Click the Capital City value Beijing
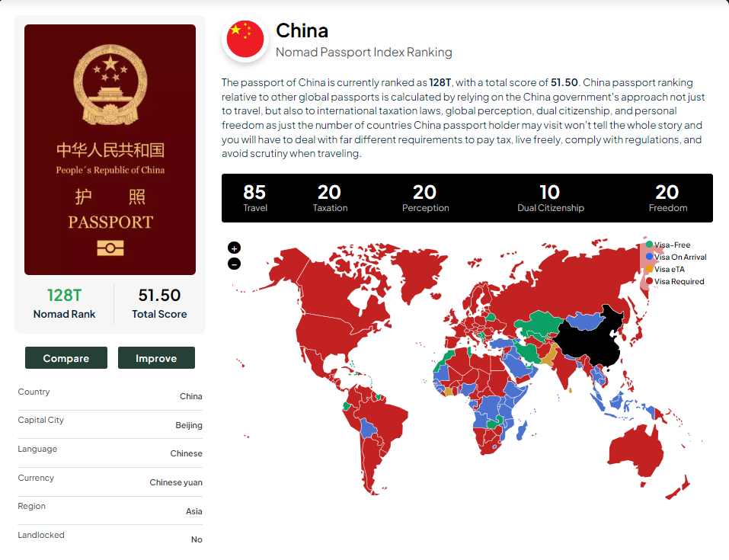This screenshot has height=560, width=729. 189,425
